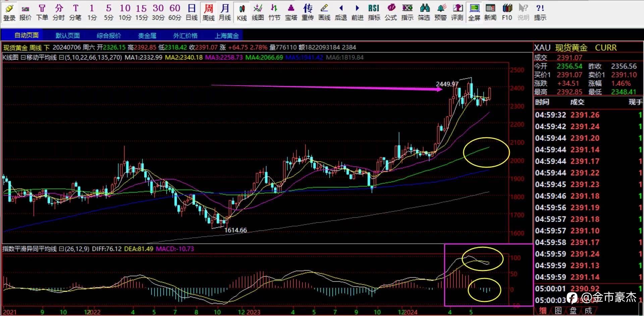
Task: Click the XAU 现货黄金 quote title
Action: tap(575, 48)
